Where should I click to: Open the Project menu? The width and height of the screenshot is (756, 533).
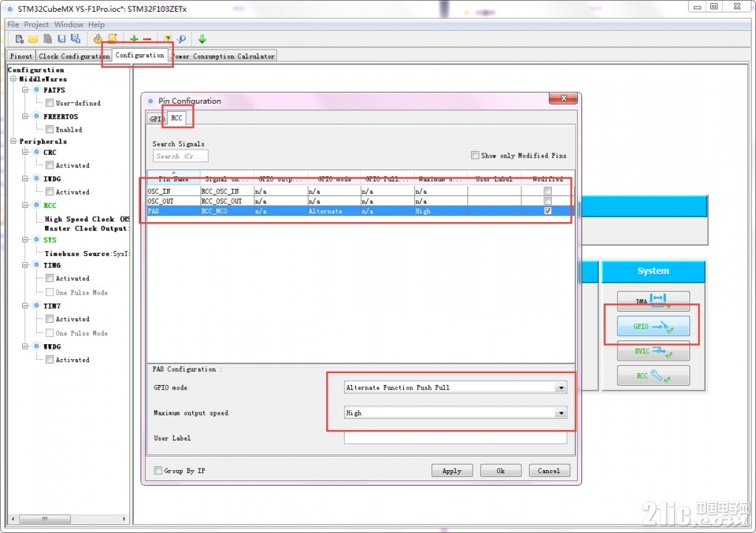coord(36,24)
